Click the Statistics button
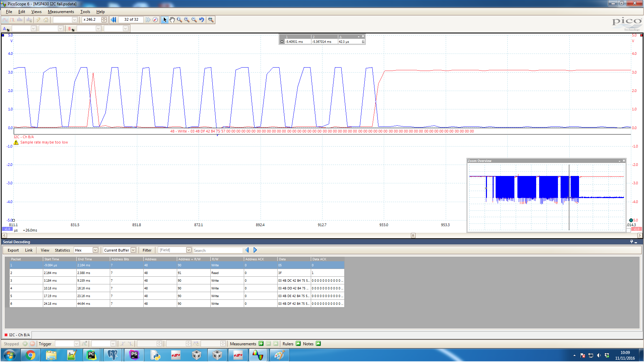644x362 pixels. (62, 250)
